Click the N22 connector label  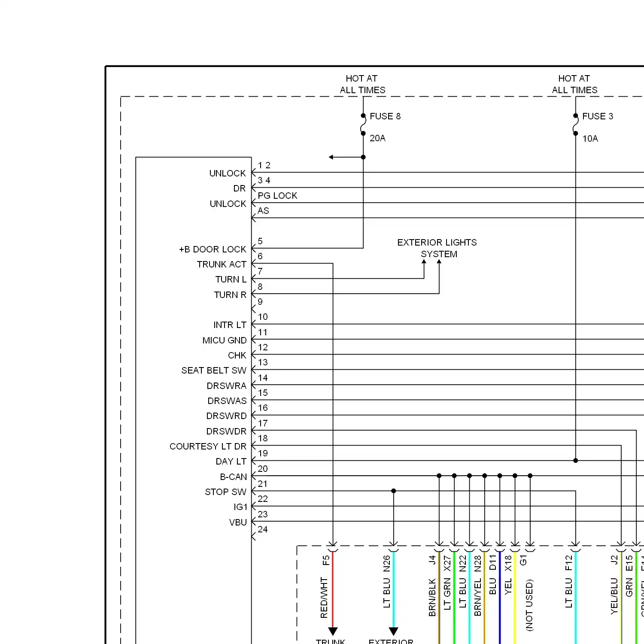point(462,564)
